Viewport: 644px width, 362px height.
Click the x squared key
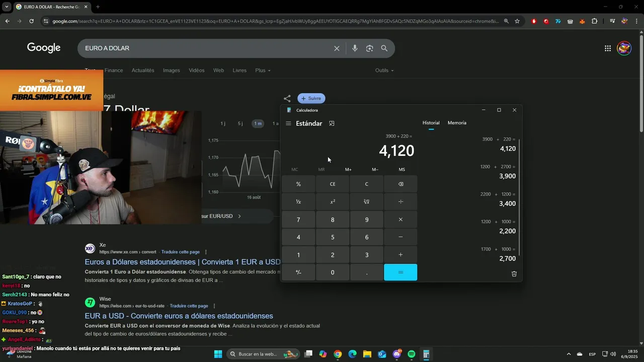[333, 202]
